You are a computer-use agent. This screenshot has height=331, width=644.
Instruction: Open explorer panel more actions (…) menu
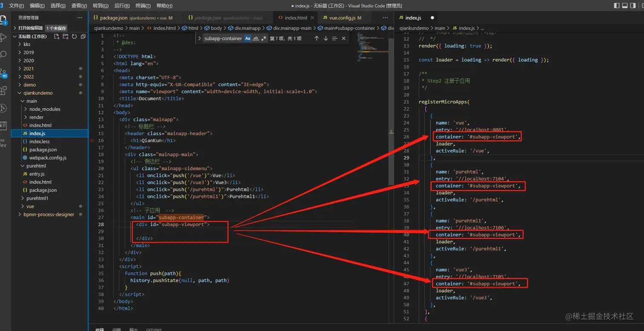pos(80,17)
